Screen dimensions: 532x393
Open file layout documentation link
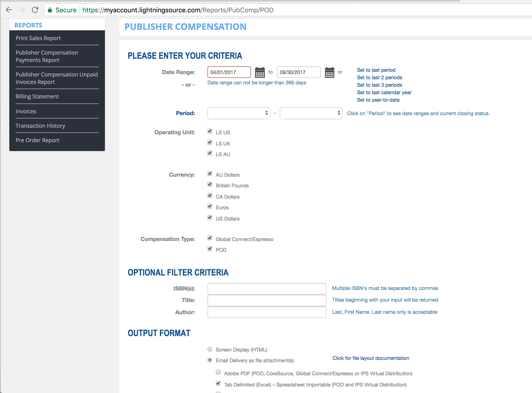click(370, 358)
